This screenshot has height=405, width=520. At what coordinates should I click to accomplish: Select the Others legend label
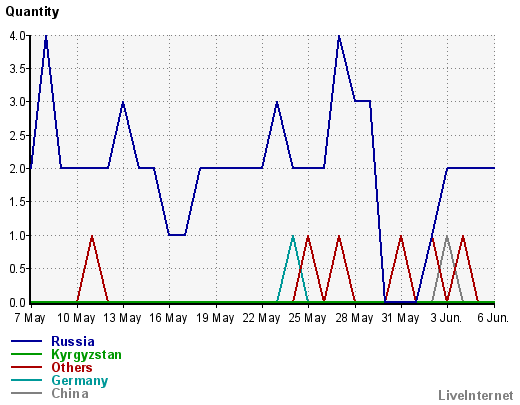pos(72,367)
